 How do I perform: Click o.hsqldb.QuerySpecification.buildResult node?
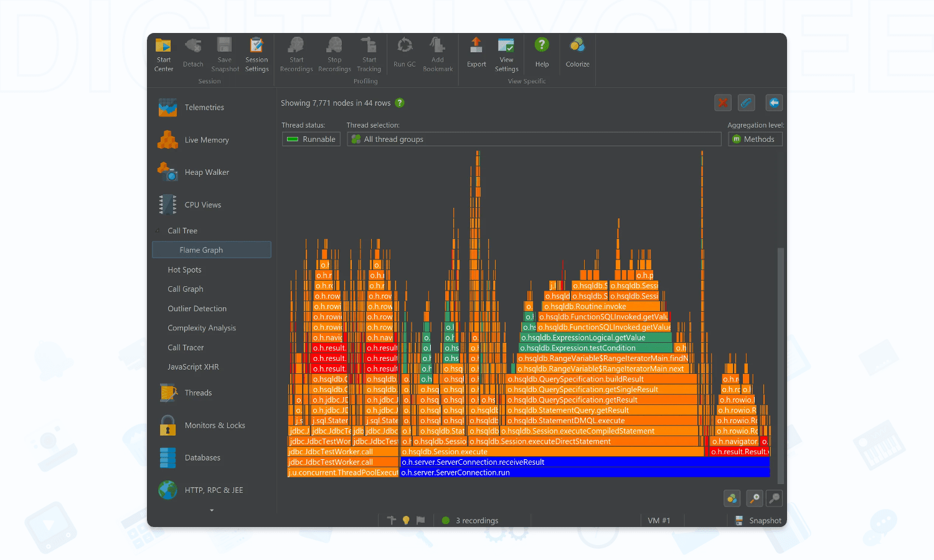pyautogui.click(x=601, y=379)
